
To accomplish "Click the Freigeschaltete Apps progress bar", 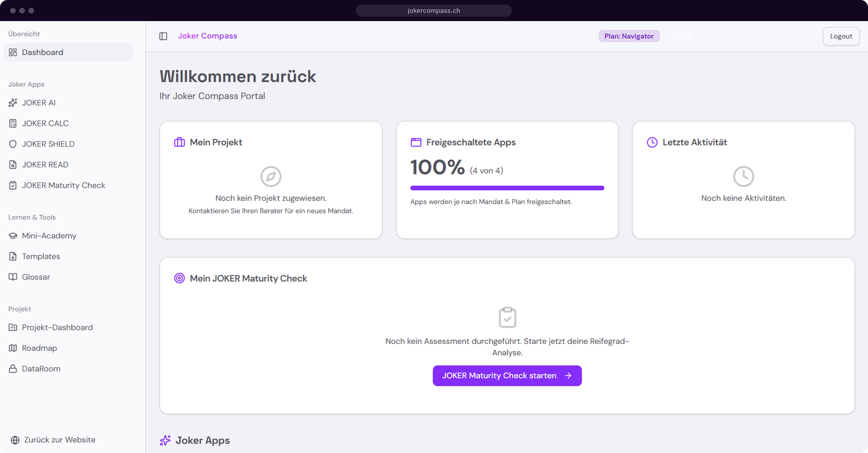I will 507,188.
